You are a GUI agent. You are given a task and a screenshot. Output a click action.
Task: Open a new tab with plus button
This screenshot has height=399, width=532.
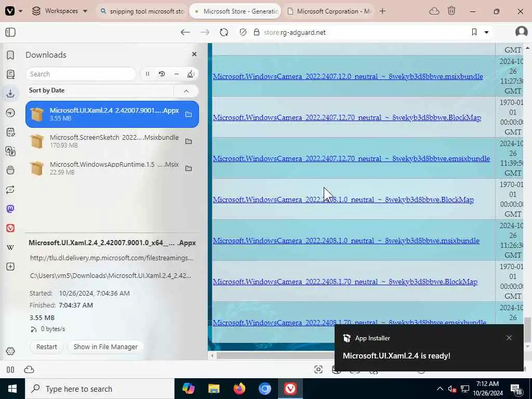click(382, 11)
